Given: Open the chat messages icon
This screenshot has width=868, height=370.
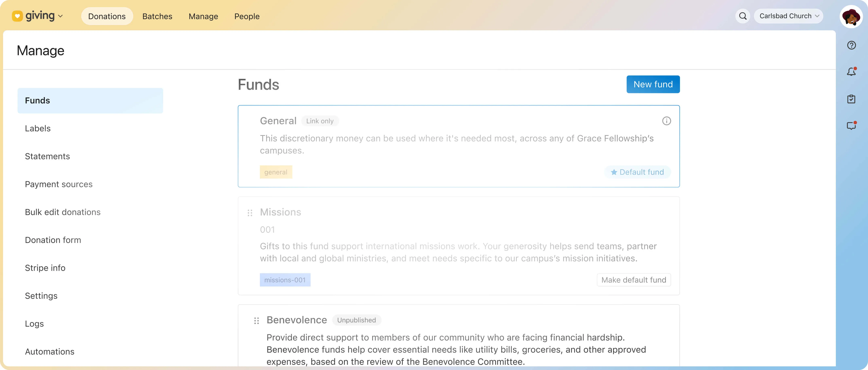Looking at the screenshot, I should (851, 125).
